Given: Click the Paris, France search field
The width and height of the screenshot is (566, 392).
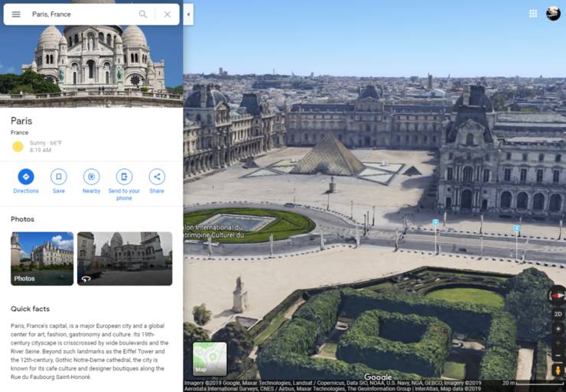Looking at the screenshot, I should coord(80,15).
